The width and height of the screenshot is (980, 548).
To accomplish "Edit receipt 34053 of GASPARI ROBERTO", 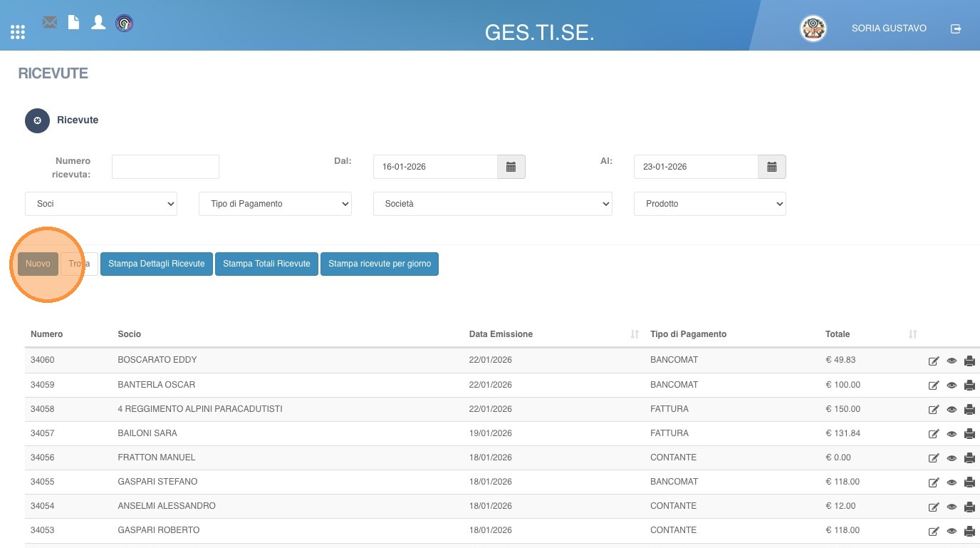I will click(934, 532).
